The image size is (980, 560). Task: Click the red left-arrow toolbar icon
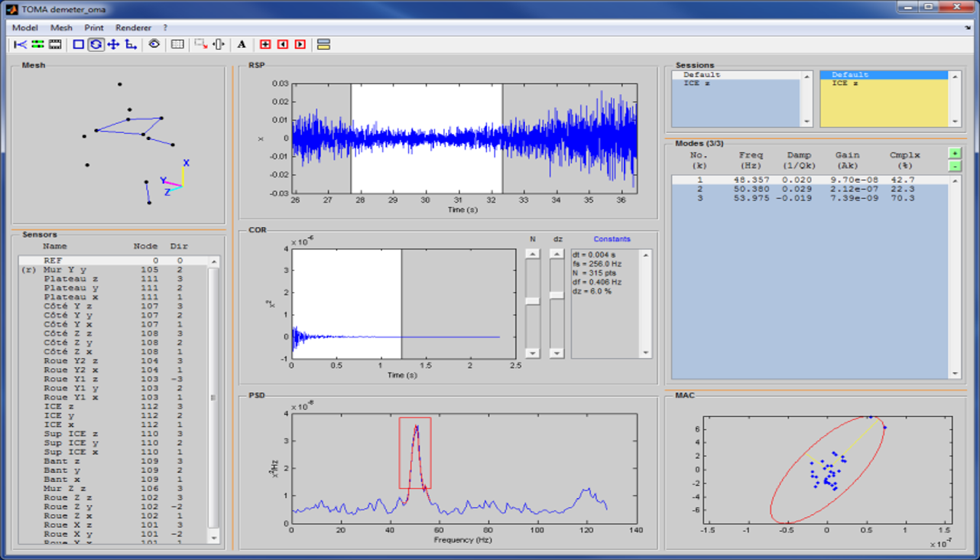pos(283,44)
